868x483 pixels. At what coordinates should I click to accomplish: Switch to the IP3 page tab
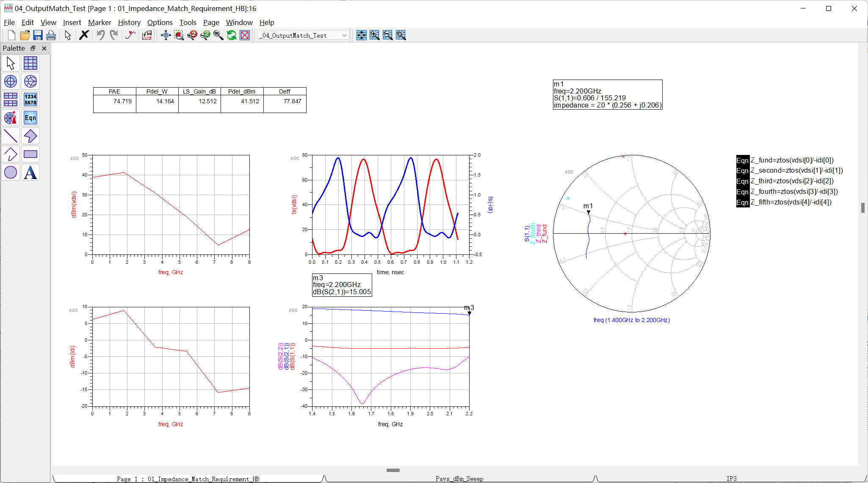(x=731, y=479)
